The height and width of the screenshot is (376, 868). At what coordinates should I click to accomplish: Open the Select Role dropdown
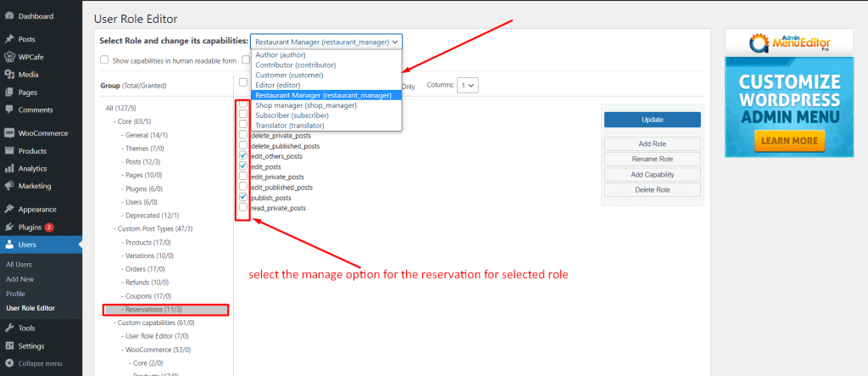coord(326,42)
